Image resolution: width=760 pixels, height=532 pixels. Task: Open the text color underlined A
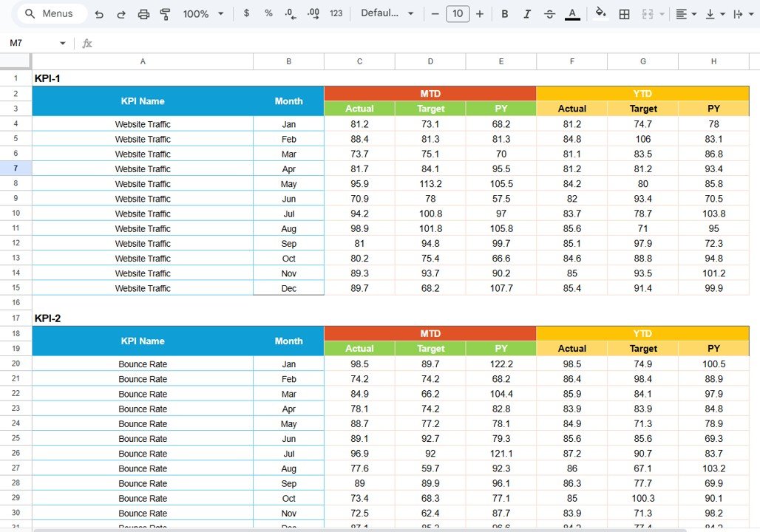[x=572, y=14]
